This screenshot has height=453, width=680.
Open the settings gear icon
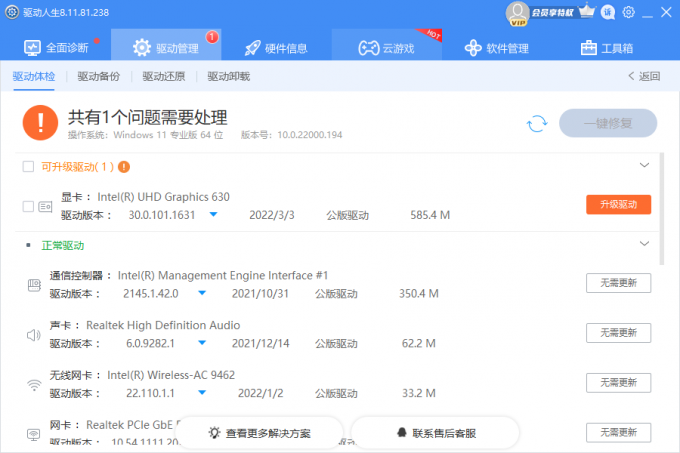[629, 12]
